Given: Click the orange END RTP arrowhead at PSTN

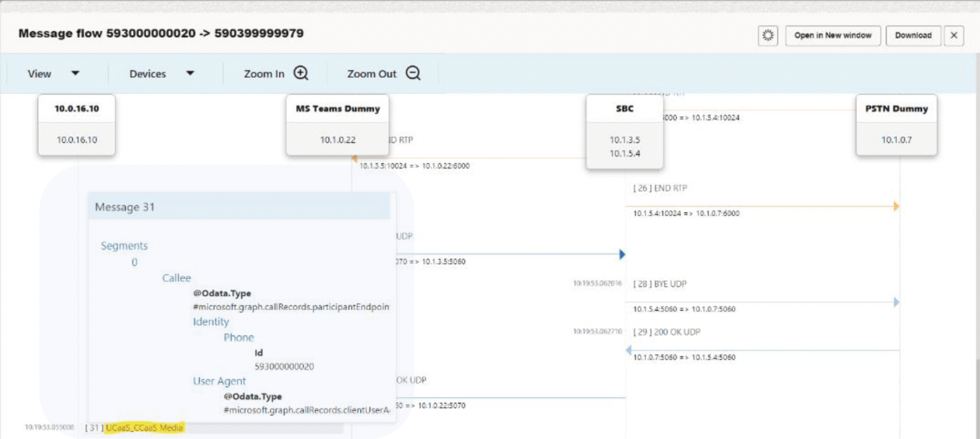Looking at the screenshot, I should pos(896,206).
